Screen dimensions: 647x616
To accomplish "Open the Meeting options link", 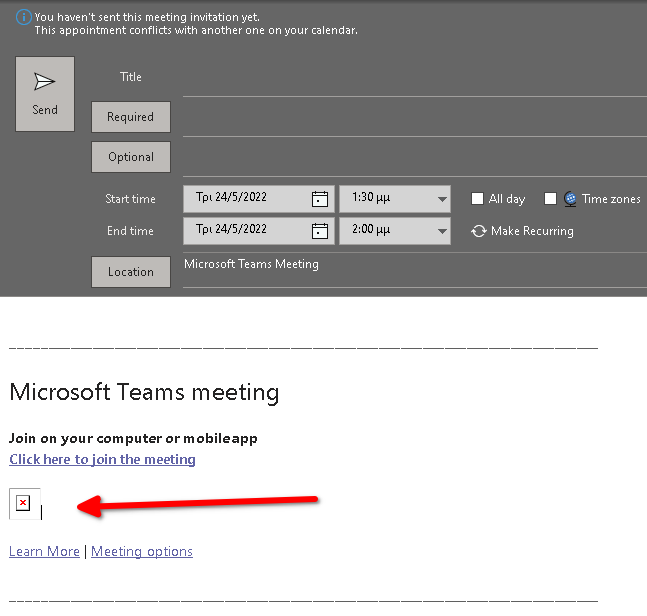I will (142, 551).
